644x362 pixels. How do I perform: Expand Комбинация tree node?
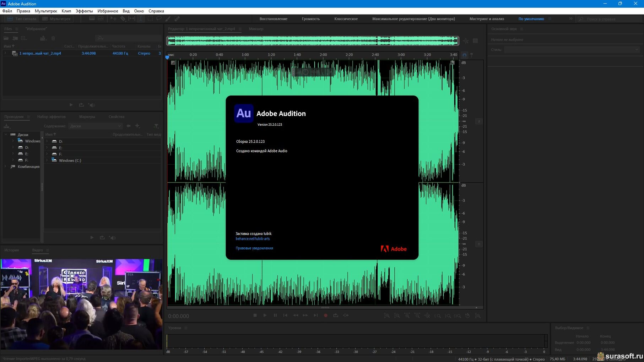click(x=5, y=166)
